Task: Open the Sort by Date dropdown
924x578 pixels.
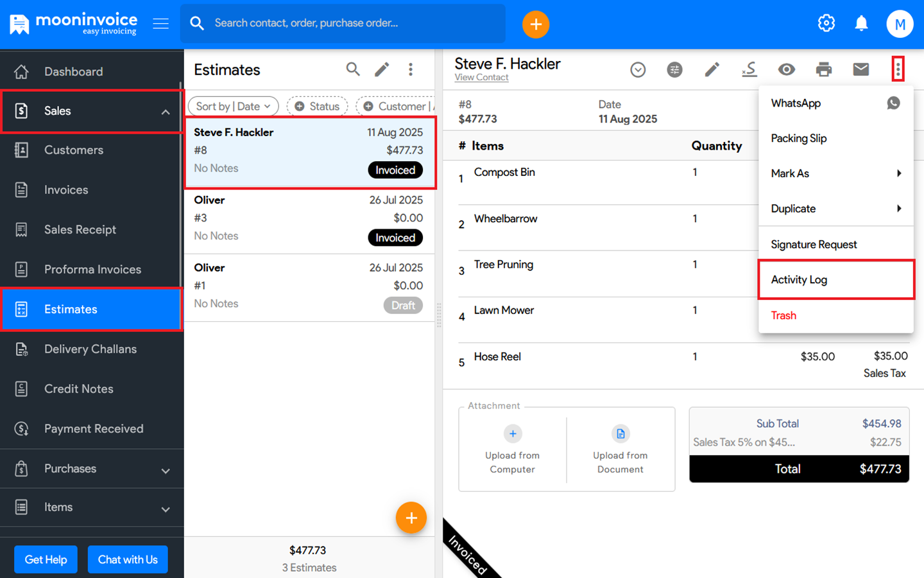Action: coord(233,106)
